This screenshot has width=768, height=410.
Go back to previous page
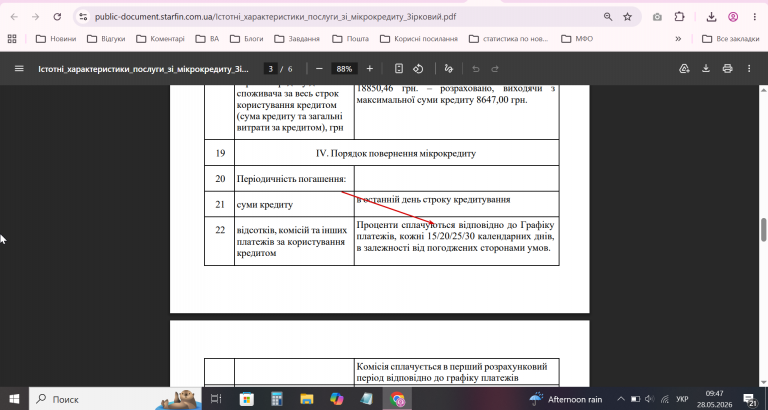14,17
